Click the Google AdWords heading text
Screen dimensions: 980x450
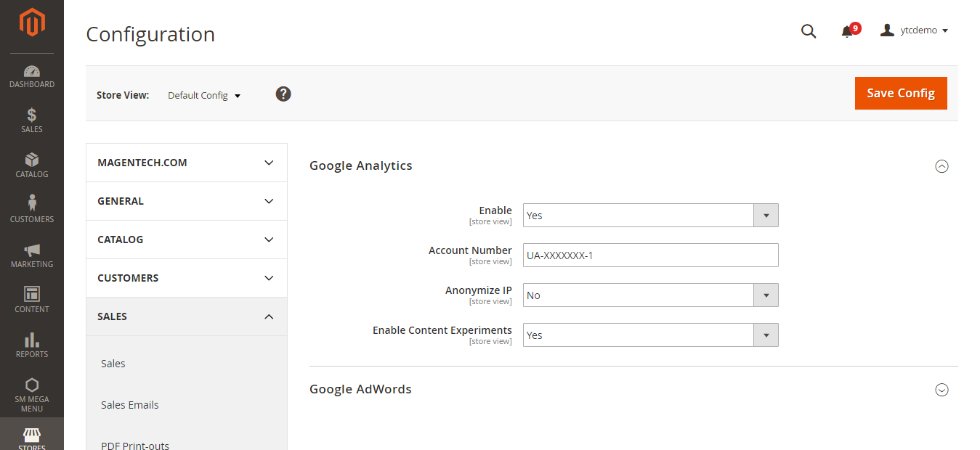[x=360, y=389]
